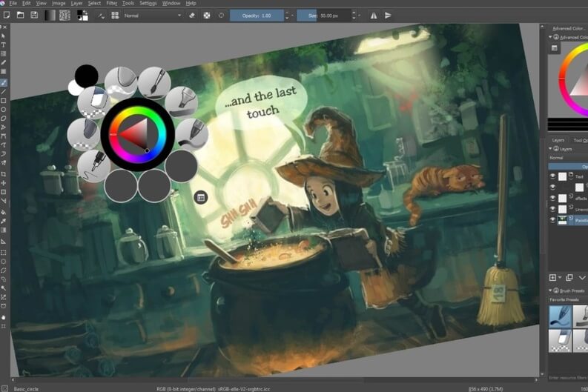
Task: Select the Color Picker eyedropper tool
Action: (4, 222)
